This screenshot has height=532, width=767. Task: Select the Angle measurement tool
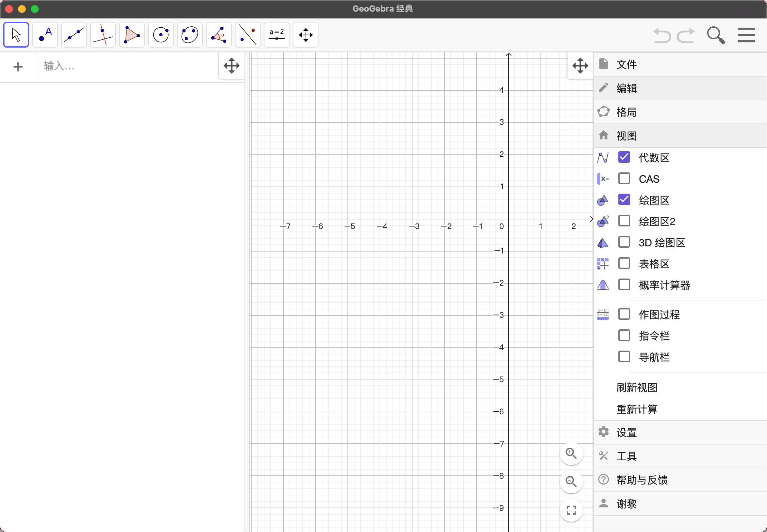[218, 35]
